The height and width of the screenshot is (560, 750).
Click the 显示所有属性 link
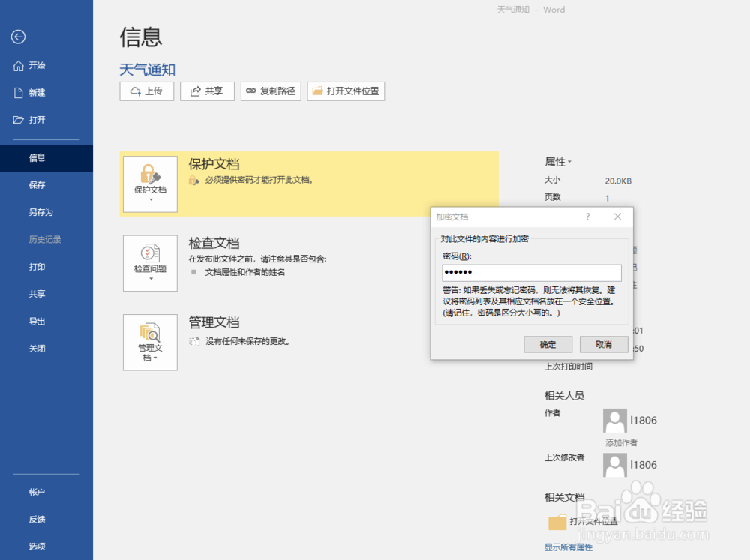point(568,547)
